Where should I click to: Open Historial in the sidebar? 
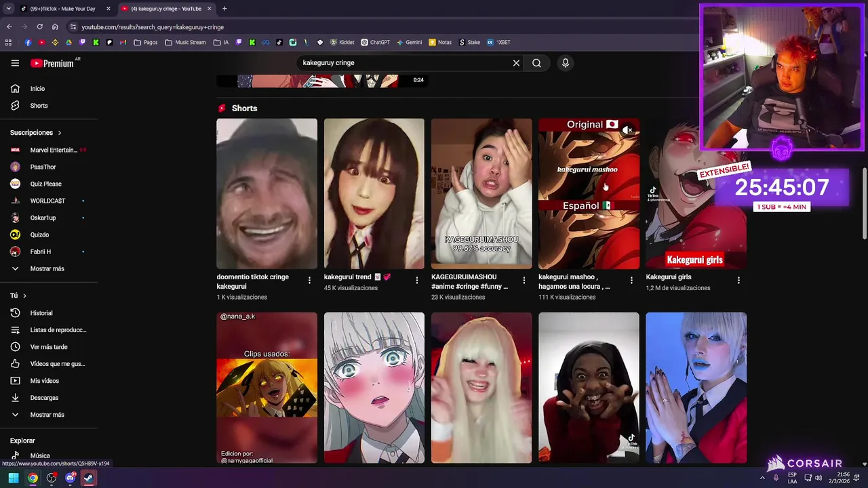click(41, 313)
